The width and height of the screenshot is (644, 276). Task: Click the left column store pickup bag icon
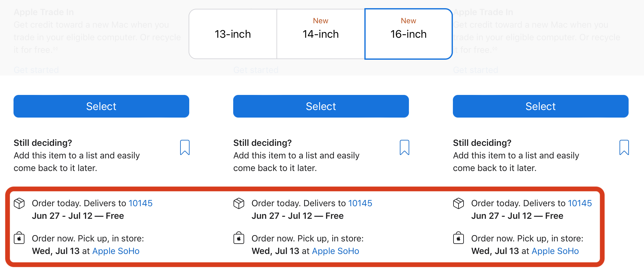click(x=19, y=238)
